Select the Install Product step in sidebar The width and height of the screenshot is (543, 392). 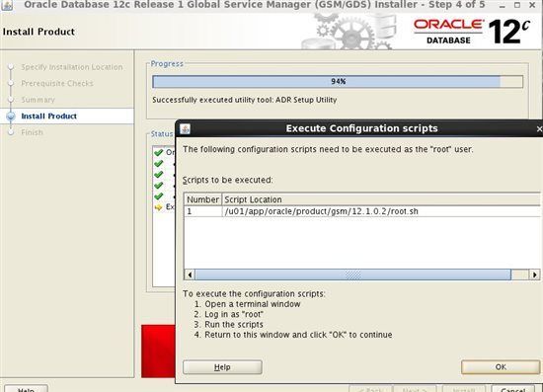coord(48,116)
